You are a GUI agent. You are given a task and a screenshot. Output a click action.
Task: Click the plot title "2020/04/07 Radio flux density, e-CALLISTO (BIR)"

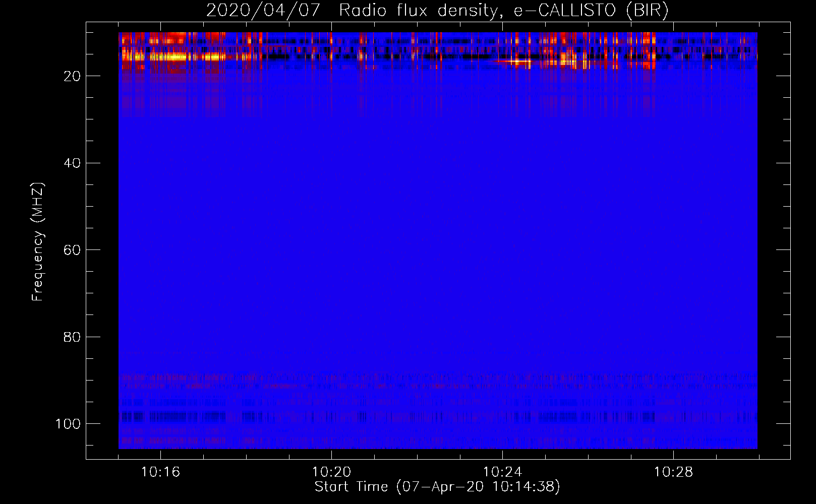(437, 10)
